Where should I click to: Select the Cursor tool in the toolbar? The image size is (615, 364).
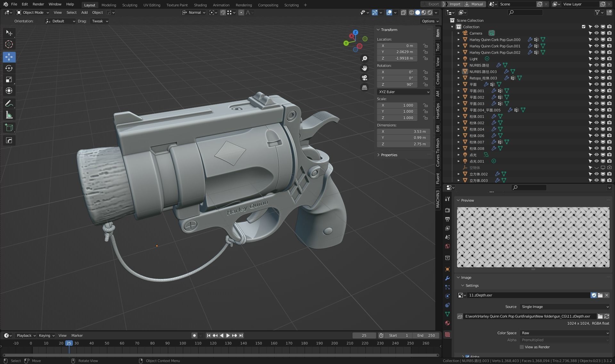tap(9, 44)
